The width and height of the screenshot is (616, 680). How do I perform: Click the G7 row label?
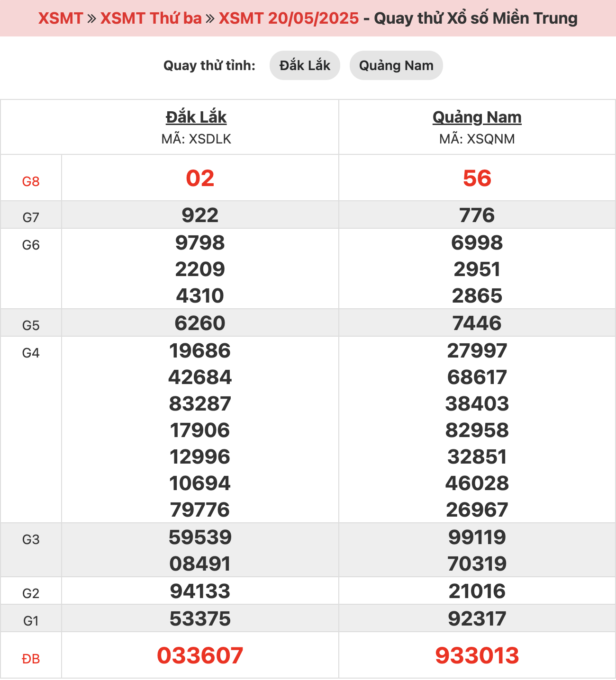31,217
